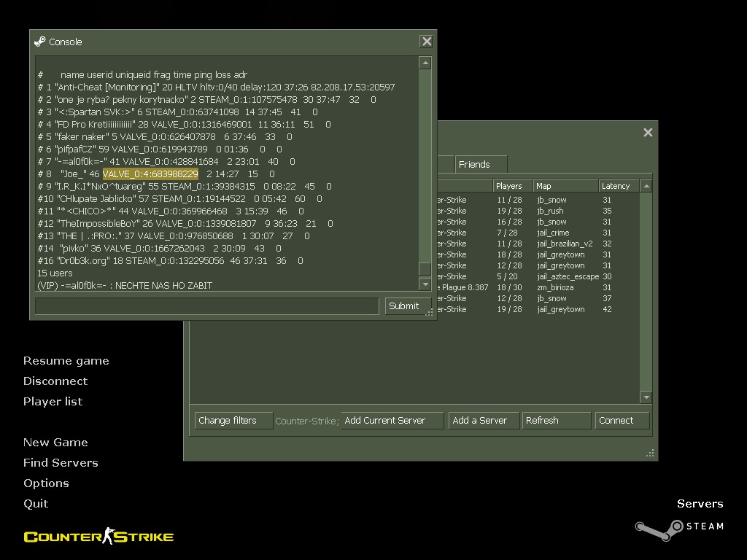Click the console scrollbar thumb
Screen dimensions: 747x560
click(x=425, y=268)
